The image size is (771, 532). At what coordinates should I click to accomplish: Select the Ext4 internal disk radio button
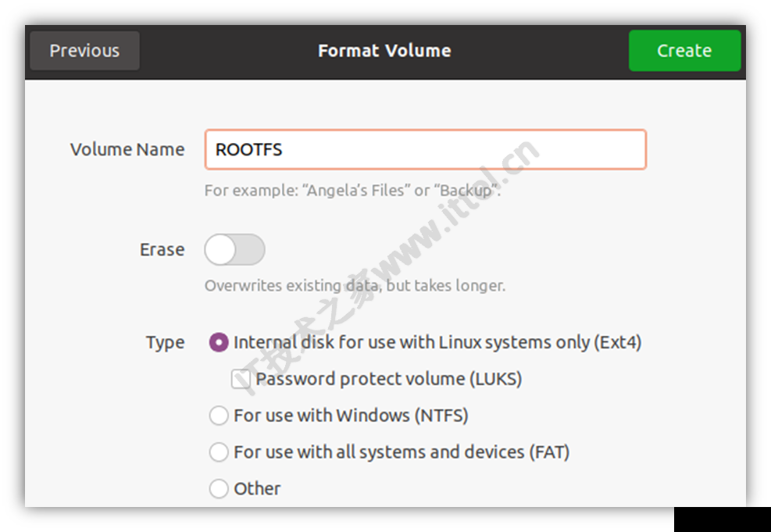click(x=218, y=342)
